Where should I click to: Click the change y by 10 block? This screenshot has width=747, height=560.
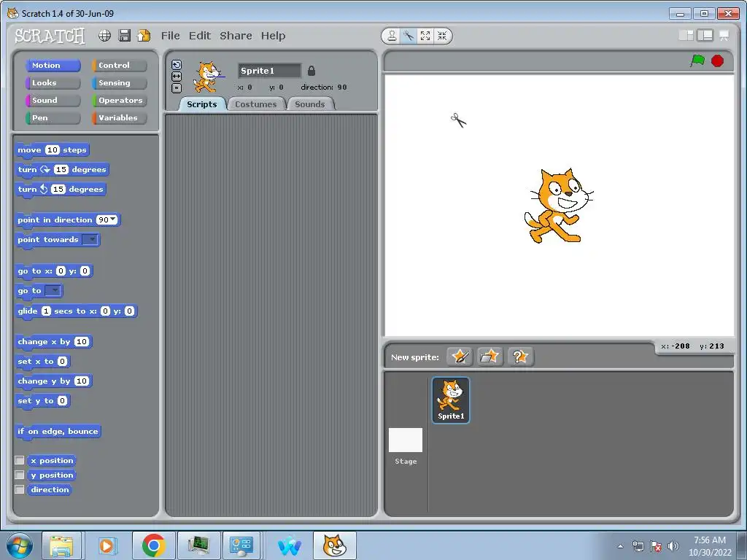pos(53,381)
